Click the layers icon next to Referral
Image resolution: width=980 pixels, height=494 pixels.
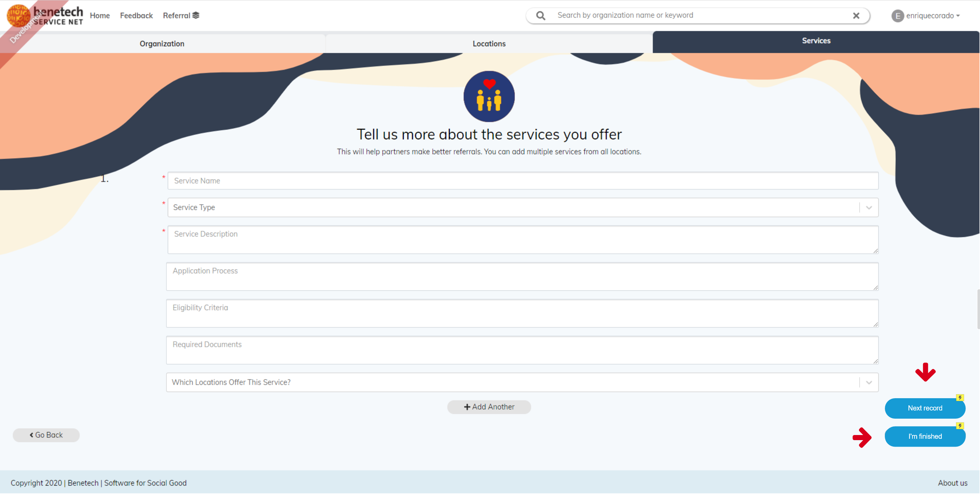pos(195,15)
